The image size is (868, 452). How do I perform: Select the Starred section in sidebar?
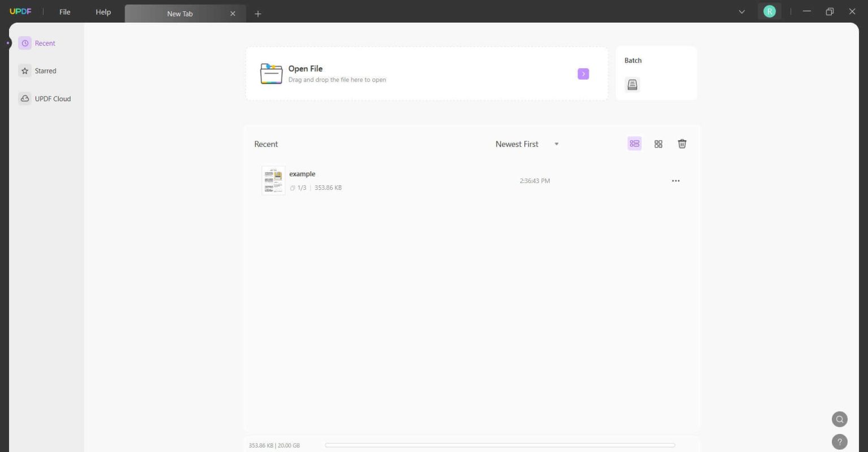(45, 71)
